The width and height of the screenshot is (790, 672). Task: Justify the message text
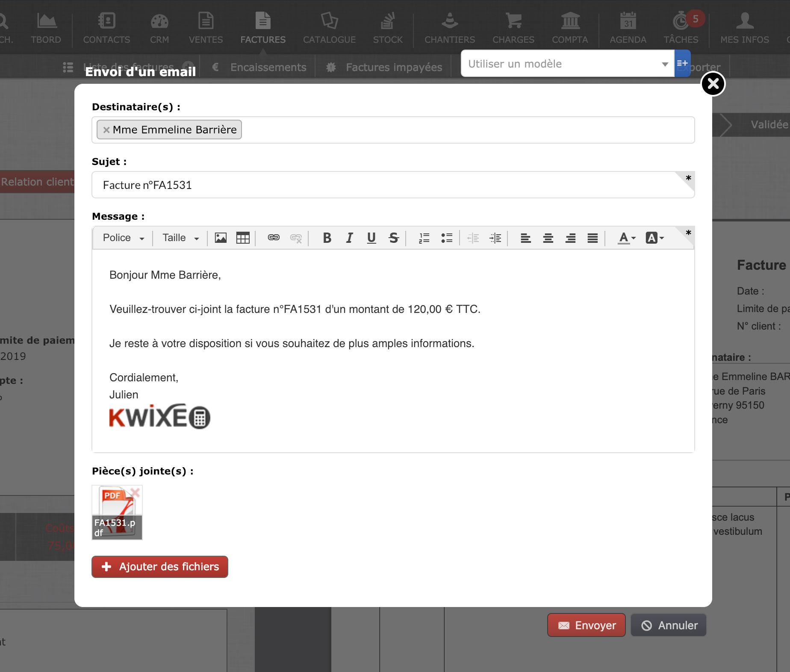tap(592, 238)
